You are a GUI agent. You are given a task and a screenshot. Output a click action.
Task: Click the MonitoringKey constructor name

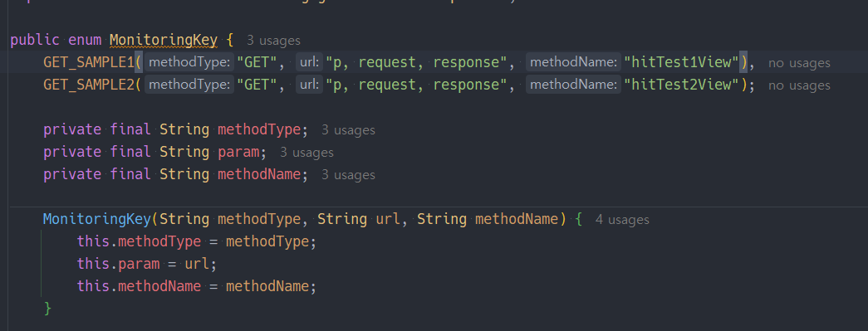(97, 219)
